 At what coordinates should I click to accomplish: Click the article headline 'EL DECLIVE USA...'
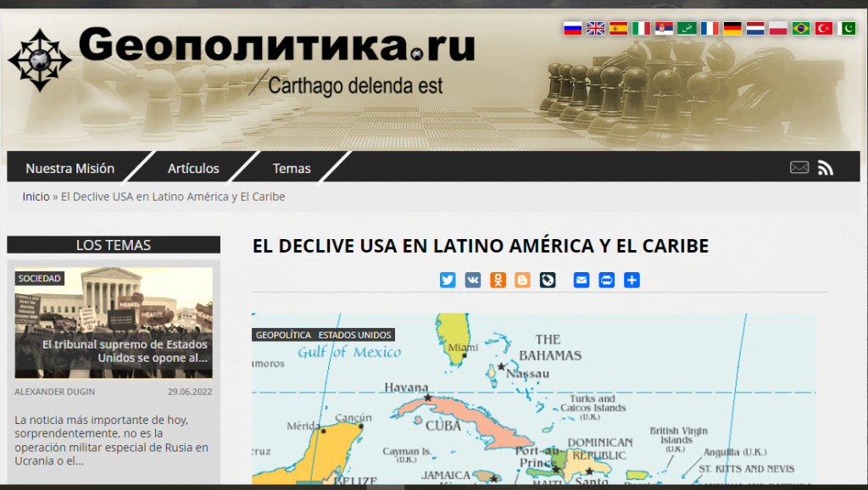481,246
